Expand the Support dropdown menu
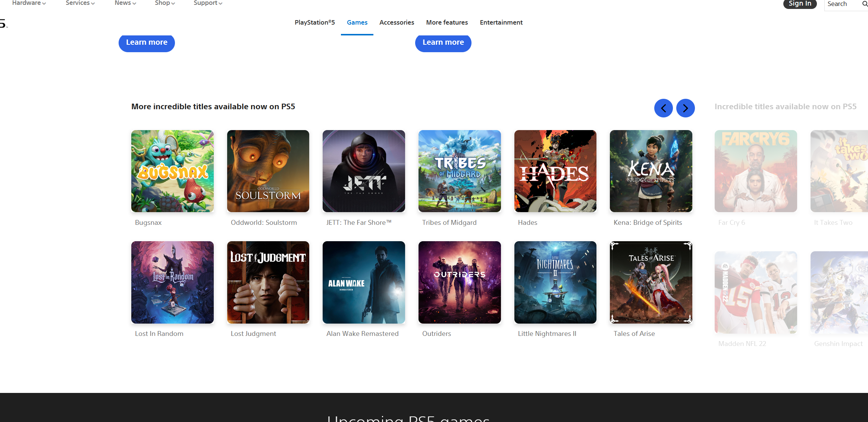 [208, 3]
